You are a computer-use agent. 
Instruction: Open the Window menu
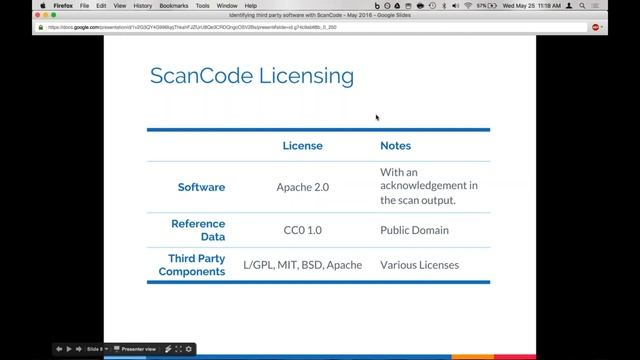click(227, 6)
